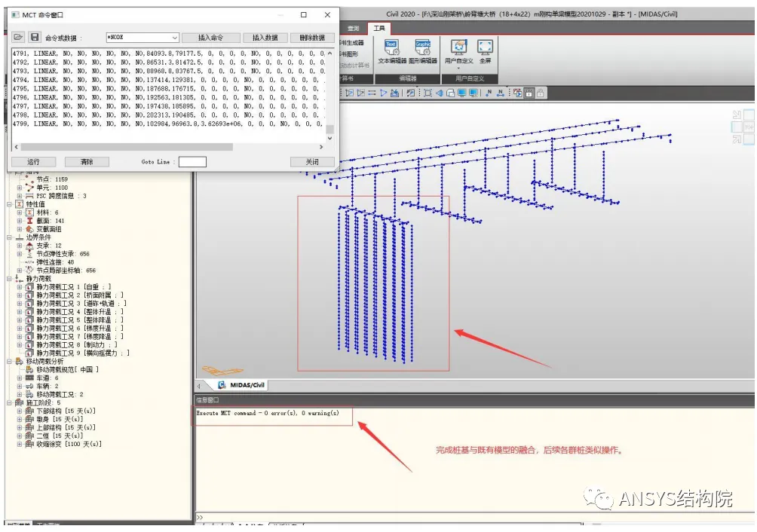This screenshot has width=757, height=532.
Task: Expand the 截面: 141 tree node
Action: click(x=20, y=221)
